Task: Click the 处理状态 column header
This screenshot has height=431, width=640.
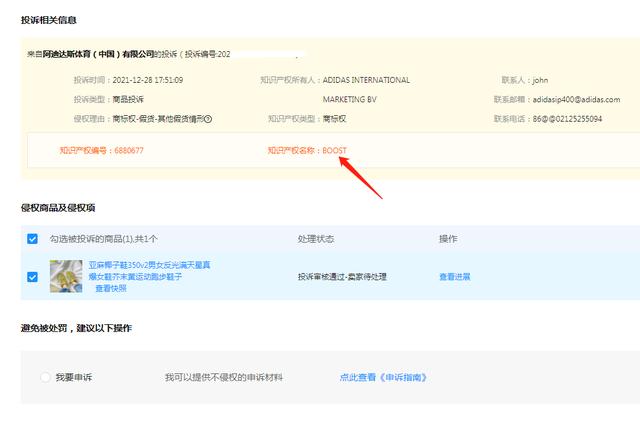Action: pos(316,239)
